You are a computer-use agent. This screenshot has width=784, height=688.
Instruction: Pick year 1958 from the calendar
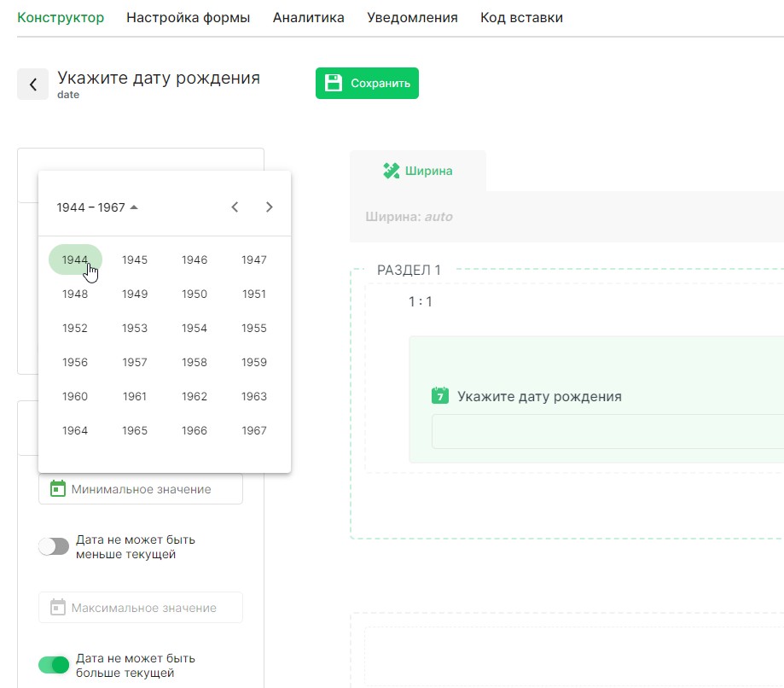[195, 362]
